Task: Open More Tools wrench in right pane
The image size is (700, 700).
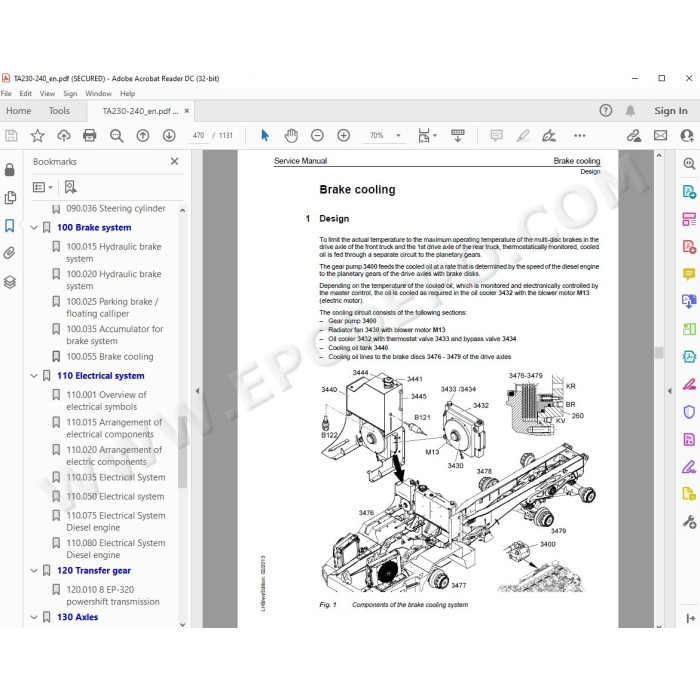Action: (x=689, y=521)
